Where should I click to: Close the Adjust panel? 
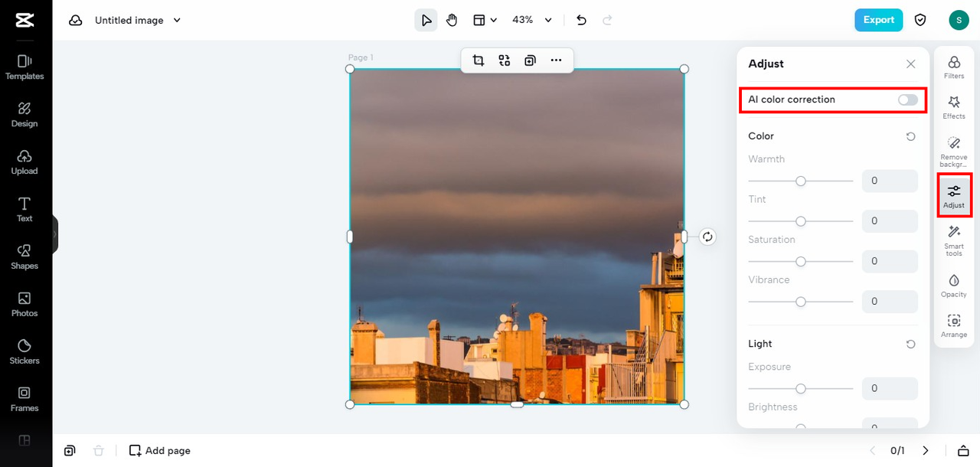910,64
